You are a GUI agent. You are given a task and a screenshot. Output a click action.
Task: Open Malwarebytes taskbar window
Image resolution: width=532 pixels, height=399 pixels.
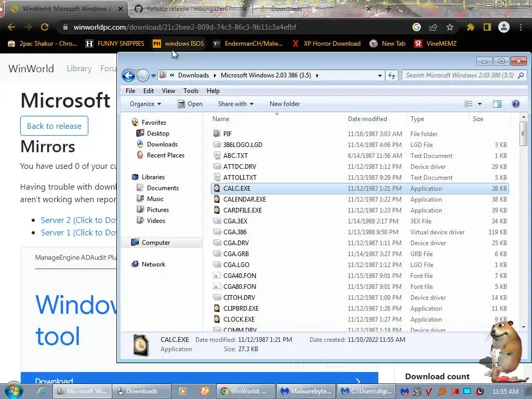[307, 391]
